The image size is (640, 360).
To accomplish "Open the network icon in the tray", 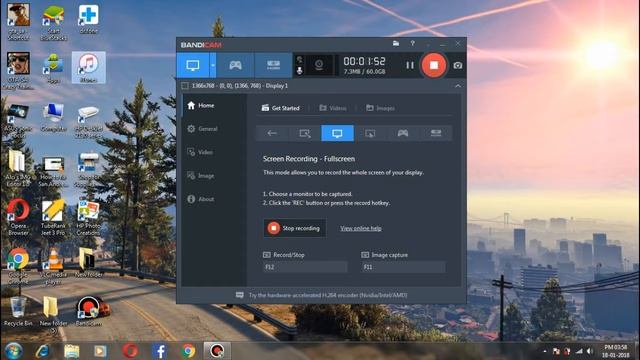I will [579, 351].
